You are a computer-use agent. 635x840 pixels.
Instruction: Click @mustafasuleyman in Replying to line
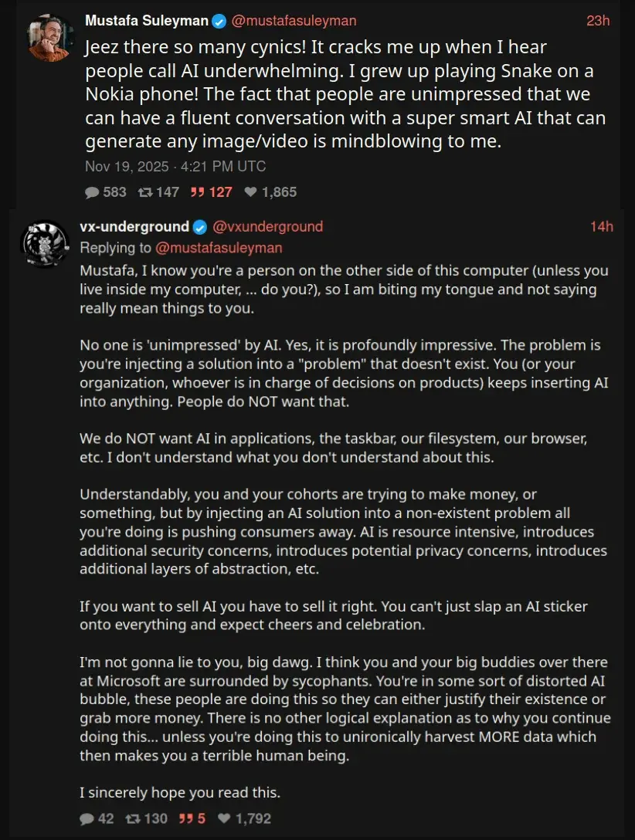point(219,248)
